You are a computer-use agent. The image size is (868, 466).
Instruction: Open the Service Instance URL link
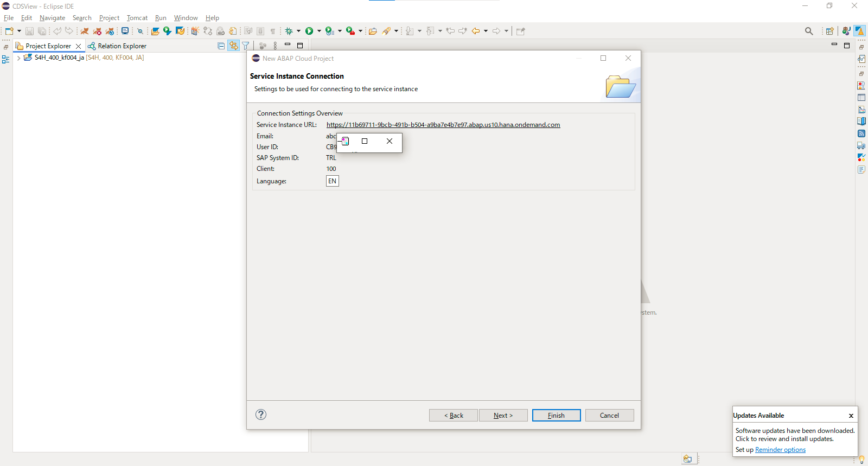click(443, 125)
